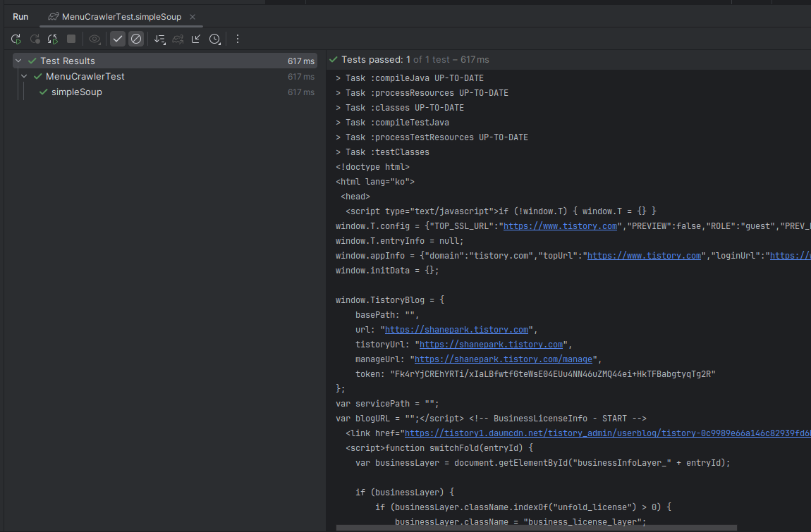Open the url: shanepark.tistory.com link
Viewport: 811px width, 532px height.
[x=456, y=329]
